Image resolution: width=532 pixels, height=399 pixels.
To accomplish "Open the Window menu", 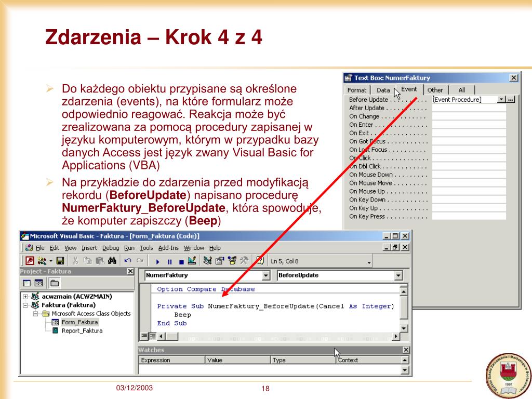I will (194, 248).
